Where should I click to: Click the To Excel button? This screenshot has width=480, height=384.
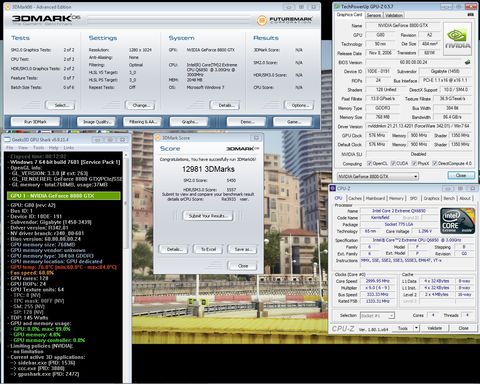(x=209, y=249)
